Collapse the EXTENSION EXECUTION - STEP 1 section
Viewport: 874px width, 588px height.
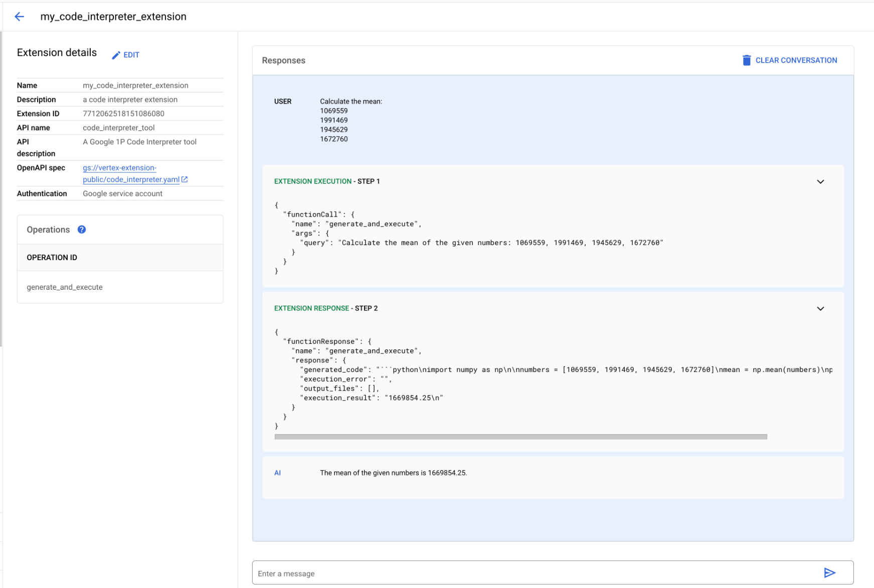[x=820, y=181]
